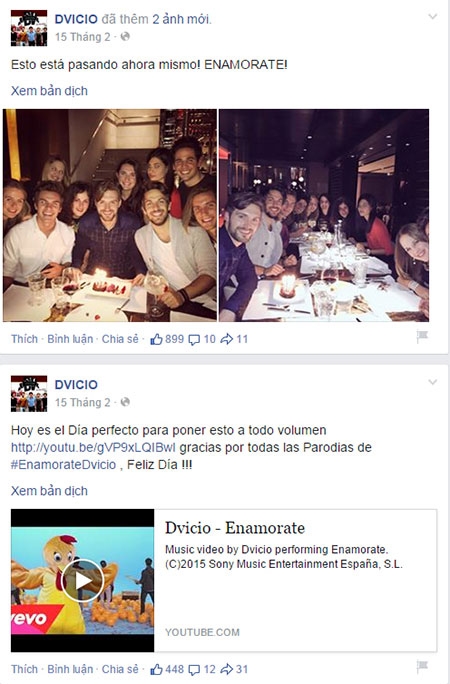Click the share arrow icon showing 31 shares
The width and height of the screenshot is (450, 684).
[227, 669]
